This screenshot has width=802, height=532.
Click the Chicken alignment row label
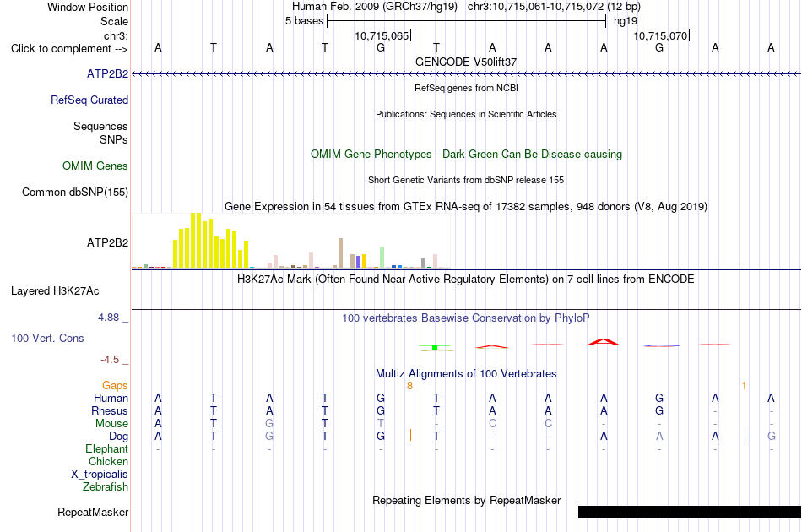pos(108,461)
